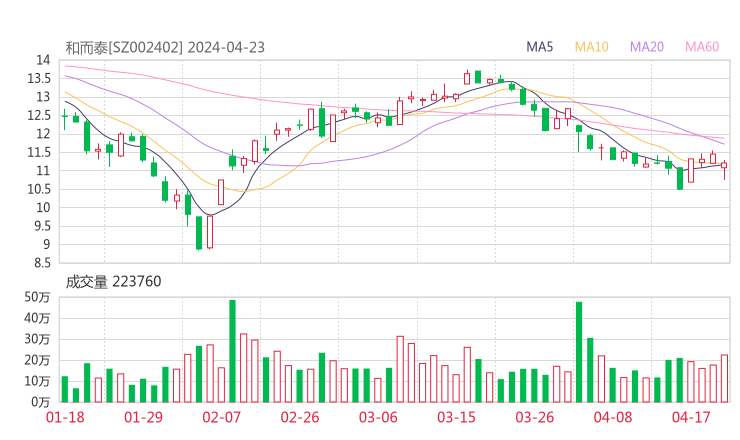Click the 9.5 price axis label
Screen dimensions: 740x440
tap(42, 226)
